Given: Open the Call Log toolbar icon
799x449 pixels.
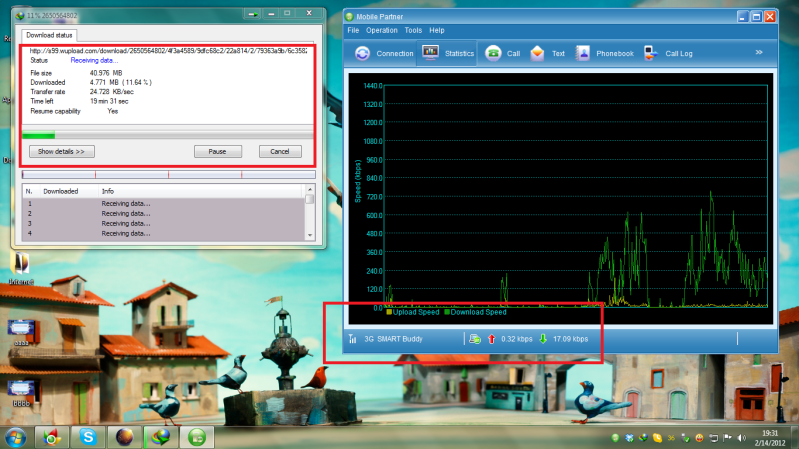Looking at the screenshot, I should (670, 53).
